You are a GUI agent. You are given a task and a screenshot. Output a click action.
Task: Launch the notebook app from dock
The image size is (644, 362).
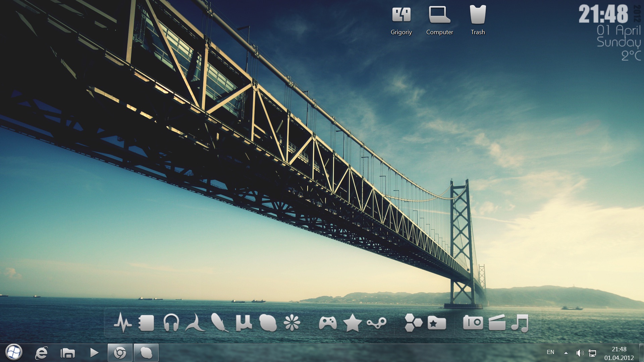(146, 323)
